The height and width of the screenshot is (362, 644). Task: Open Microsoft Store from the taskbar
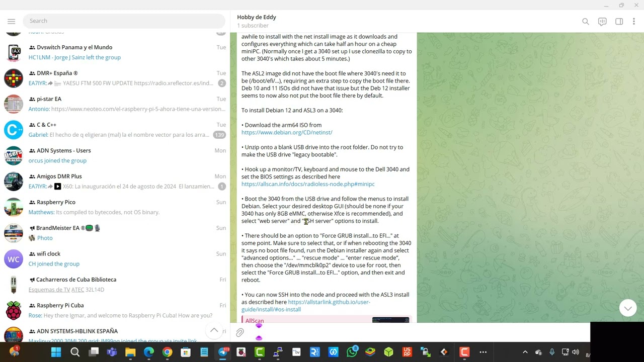point(186,352)
